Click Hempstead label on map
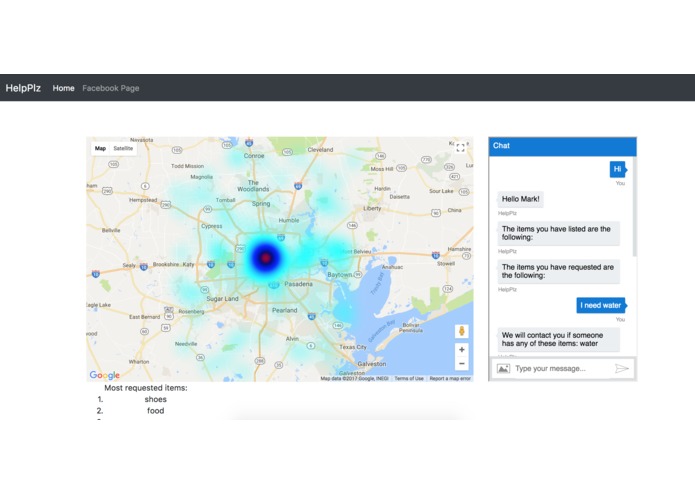The image size is (695, 494). (x=143, y=200)
